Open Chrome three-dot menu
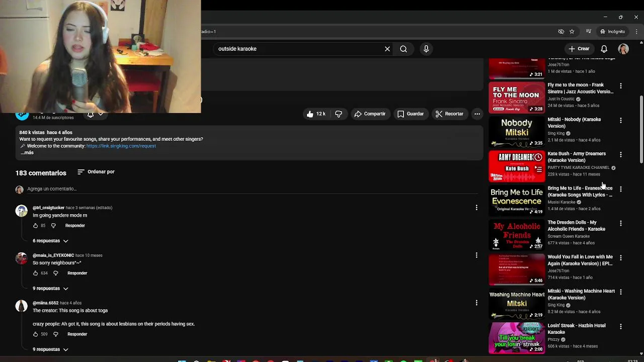Image resolution: width=644 pixels, height=362 pixels. pyautogui.click(x=636, y=31)
